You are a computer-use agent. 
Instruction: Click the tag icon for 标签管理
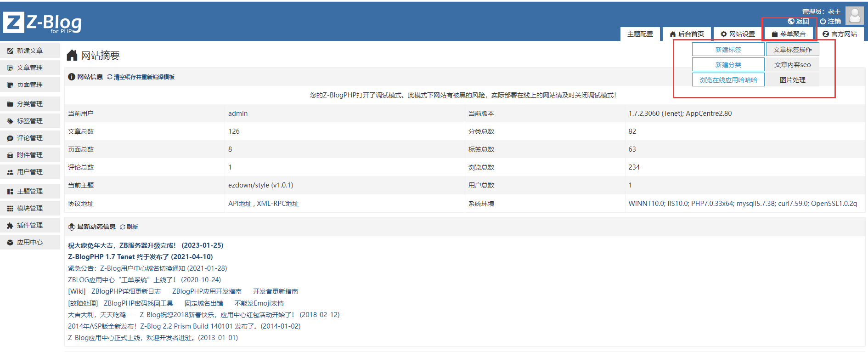(x=10, y=121)
